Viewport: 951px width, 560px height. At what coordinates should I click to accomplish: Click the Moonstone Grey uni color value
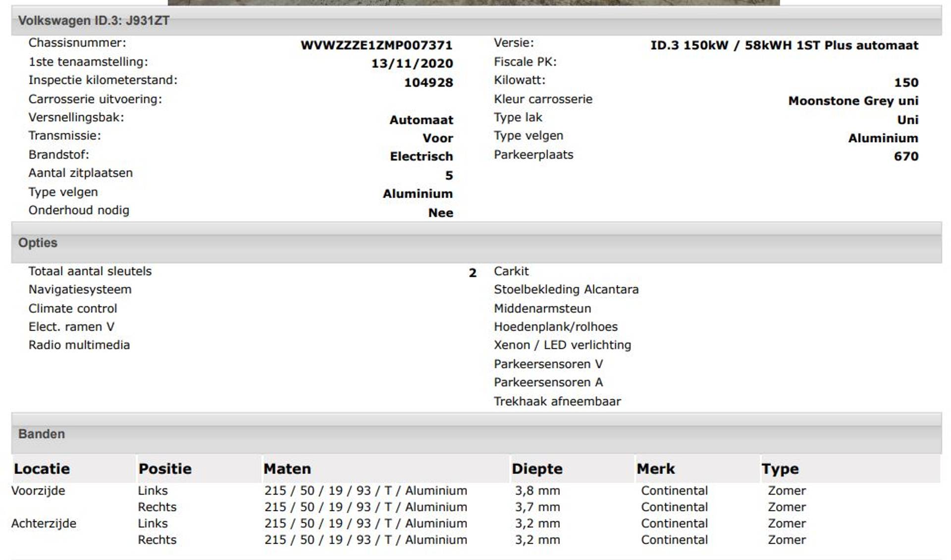click(x=853, y=101)
